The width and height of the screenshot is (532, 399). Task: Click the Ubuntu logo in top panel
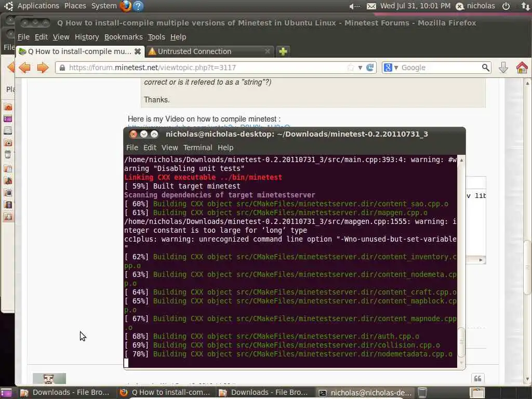coord(9,6)
